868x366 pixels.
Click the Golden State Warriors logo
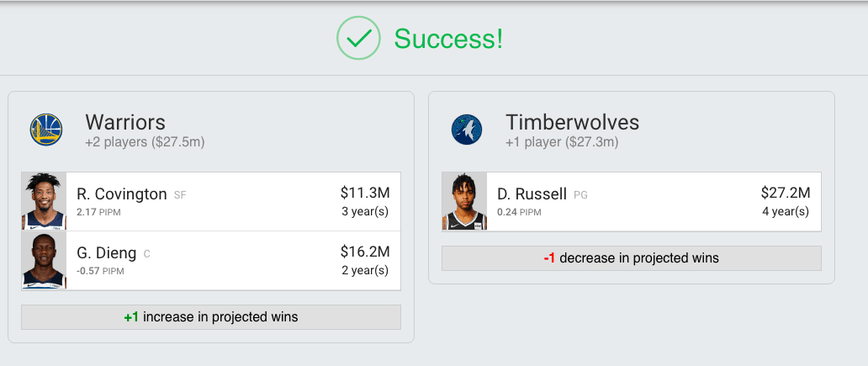[x=46, y=130]
